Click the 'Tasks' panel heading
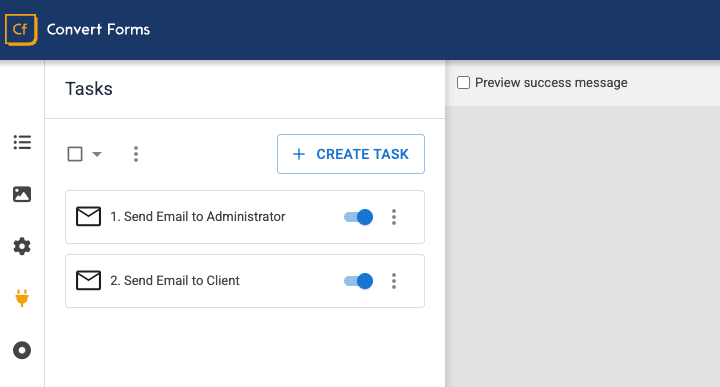720x387 pixels. tap(89, 89)
